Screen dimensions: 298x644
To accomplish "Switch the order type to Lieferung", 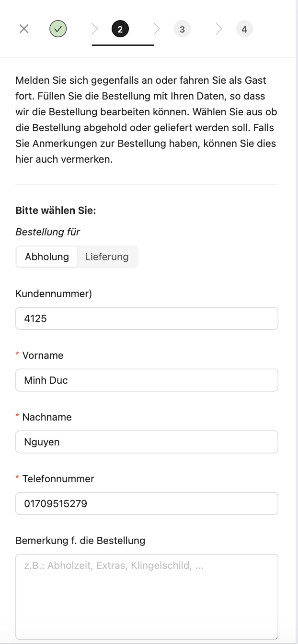I will pyautogui.click(x=107, y=257).
